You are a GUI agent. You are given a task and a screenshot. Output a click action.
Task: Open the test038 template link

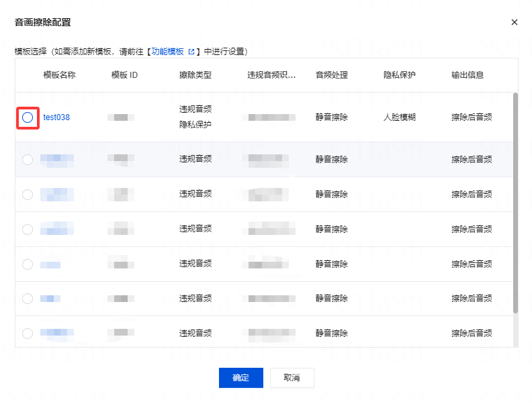[56, 117]
